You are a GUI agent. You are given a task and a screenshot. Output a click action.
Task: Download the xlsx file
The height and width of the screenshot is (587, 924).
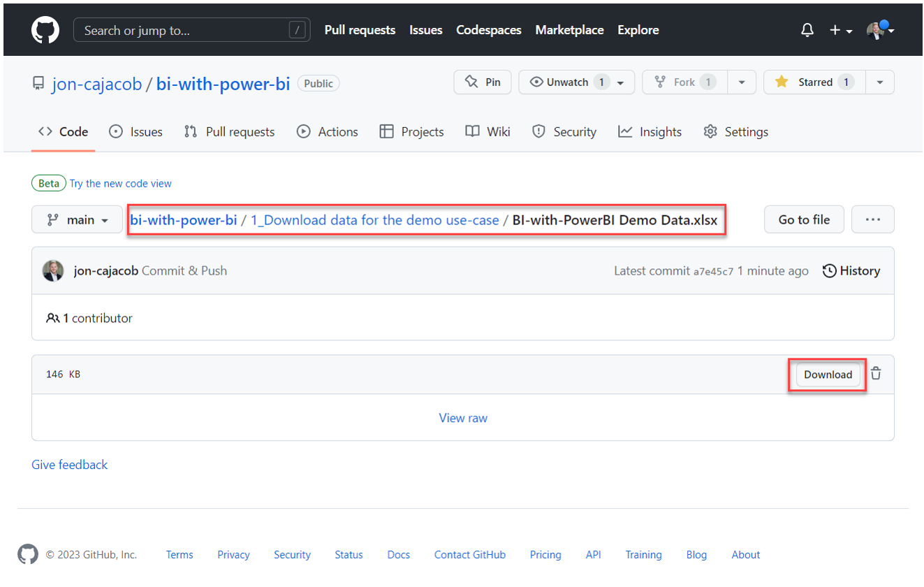[828, 375]
